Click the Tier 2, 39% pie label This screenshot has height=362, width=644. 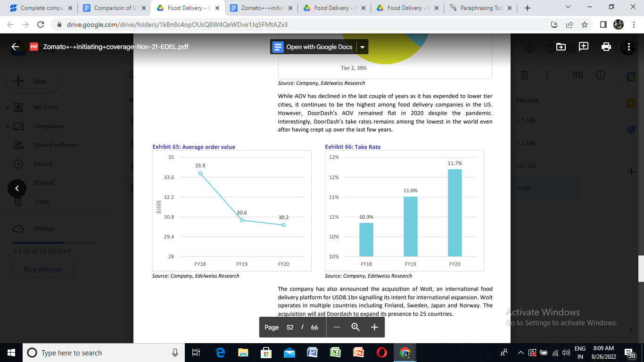coord(354,68)
